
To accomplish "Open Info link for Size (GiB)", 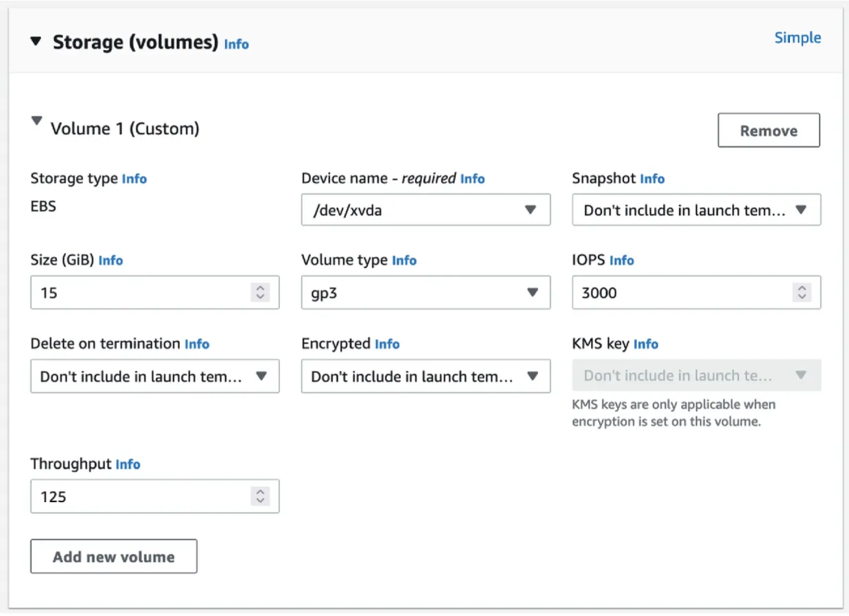I will pos(111,261).
